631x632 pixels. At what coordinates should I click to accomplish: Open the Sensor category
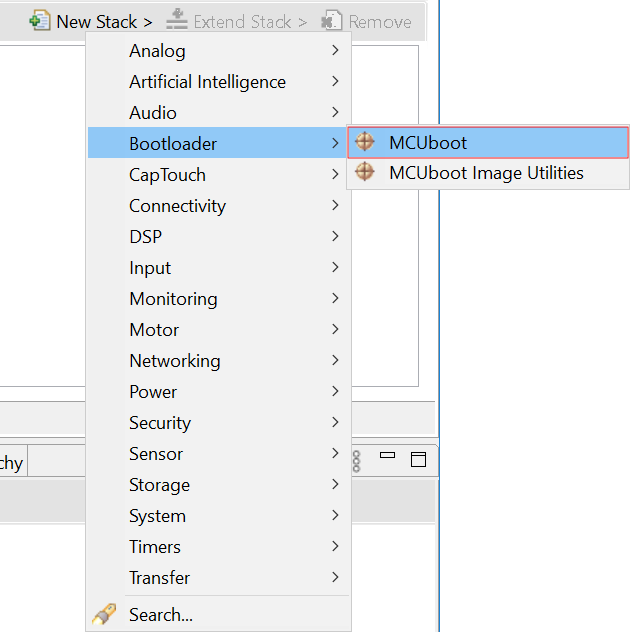point(218,453)
